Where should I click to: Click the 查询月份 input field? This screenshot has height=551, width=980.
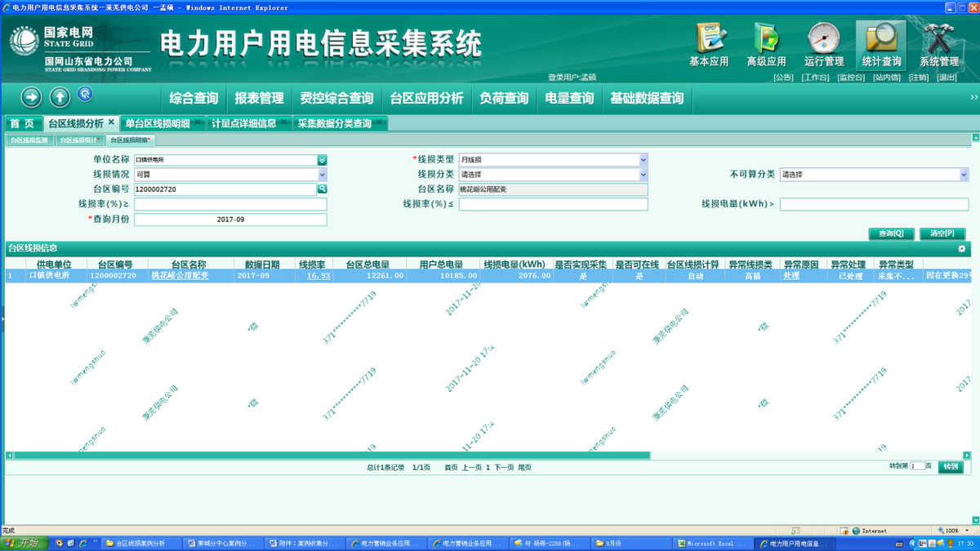click(230, 220)
